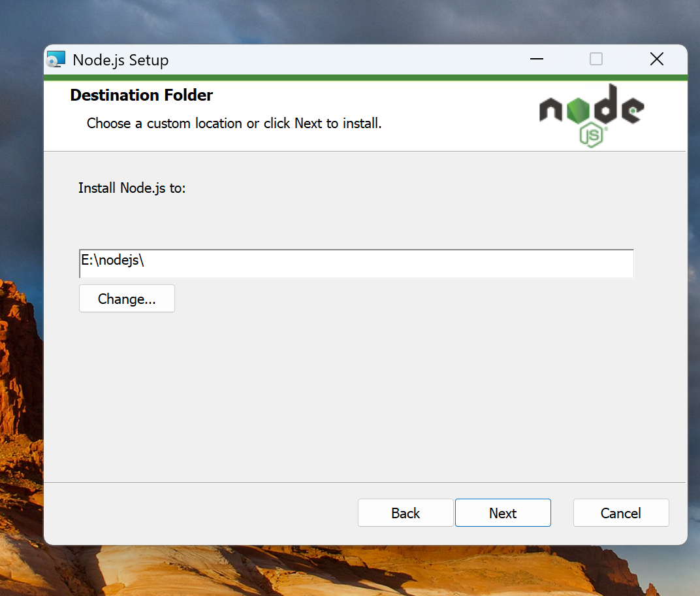Image resolution: width=700 pixels, height=596 pixels.
Task: Go Back to the previous setup step
Action: [406, 512]
